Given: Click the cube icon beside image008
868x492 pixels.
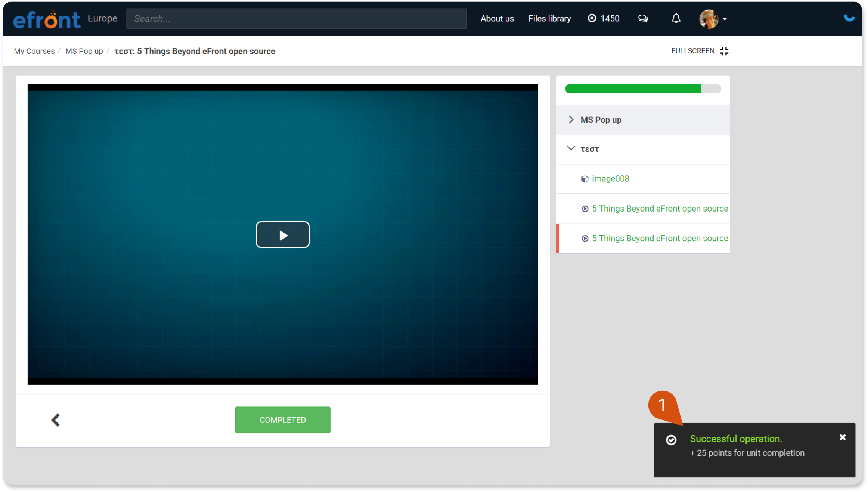Looking at the screenshot, I should pyautogui.click(x=585, y=179).
